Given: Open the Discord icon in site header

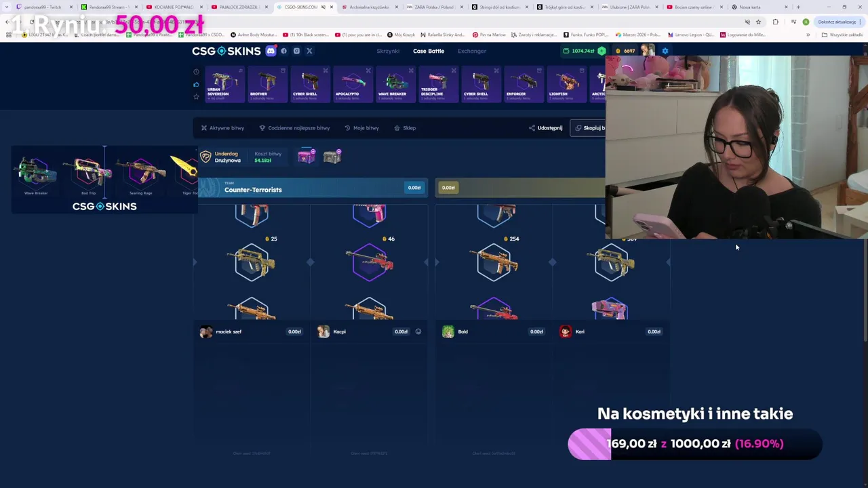Looking at the screenshot, I should point(271,51).
